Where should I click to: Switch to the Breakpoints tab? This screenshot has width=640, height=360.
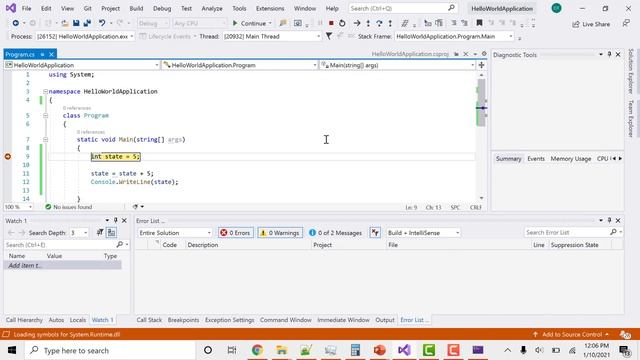[x=183, y=320]
